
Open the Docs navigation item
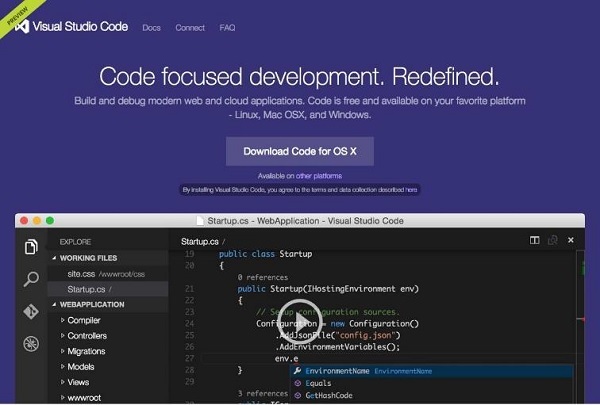(x=152, y=28)
